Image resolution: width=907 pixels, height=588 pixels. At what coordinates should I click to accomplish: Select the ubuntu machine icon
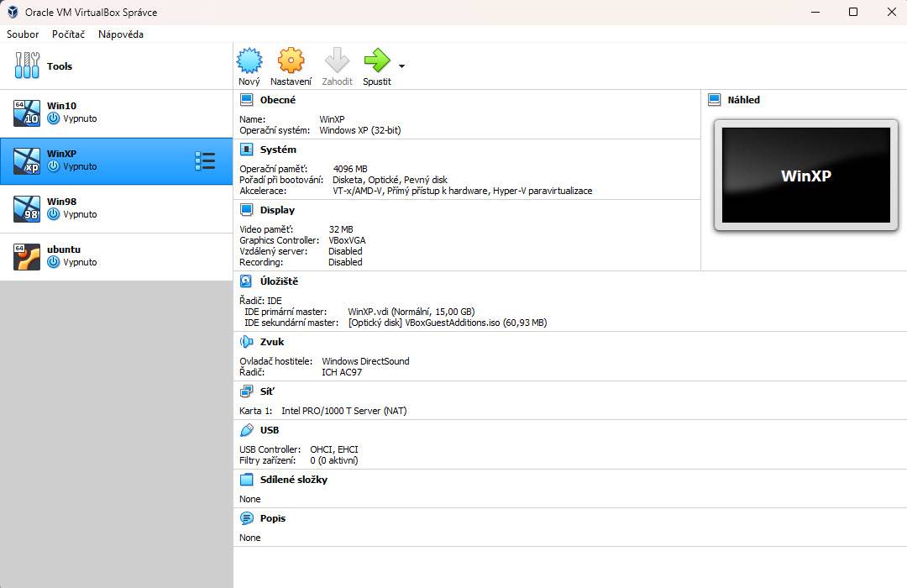click(27, 256)
